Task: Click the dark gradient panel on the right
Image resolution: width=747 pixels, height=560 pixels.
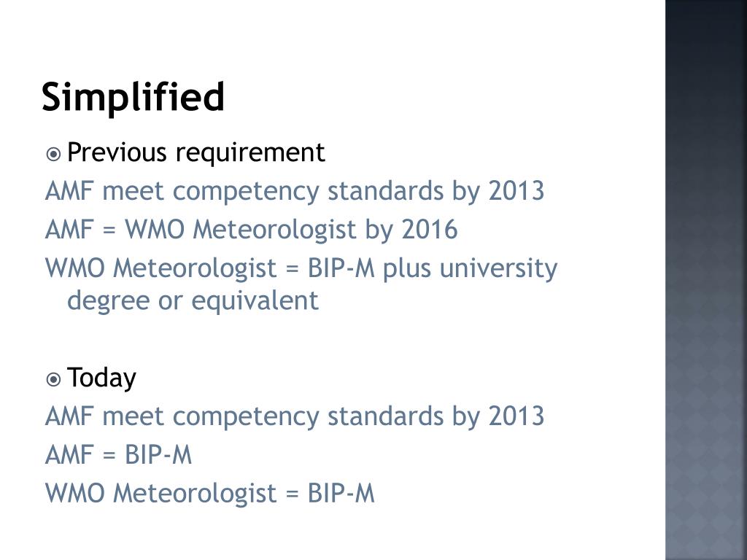Action: tap(706, 280)
